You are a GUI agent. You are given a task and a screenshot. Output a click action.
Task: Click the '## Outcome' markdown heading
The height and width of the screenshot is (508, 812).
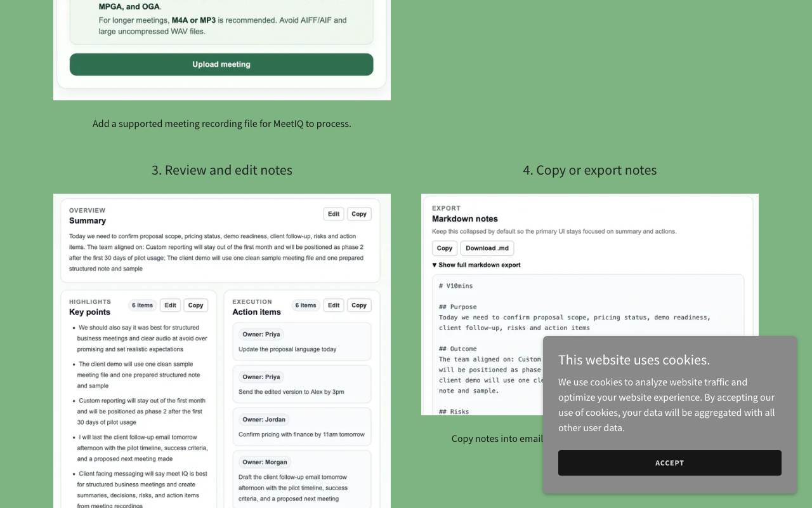(x=457, y=349)
